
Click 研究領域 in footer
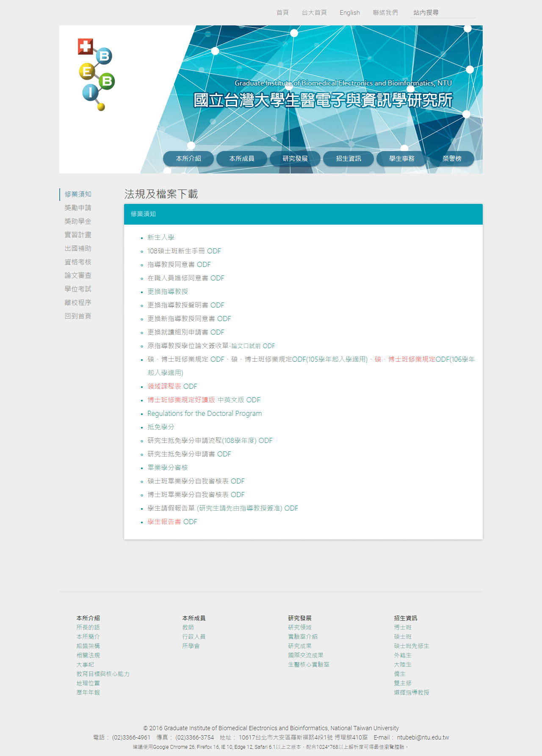tap(300, 627)
